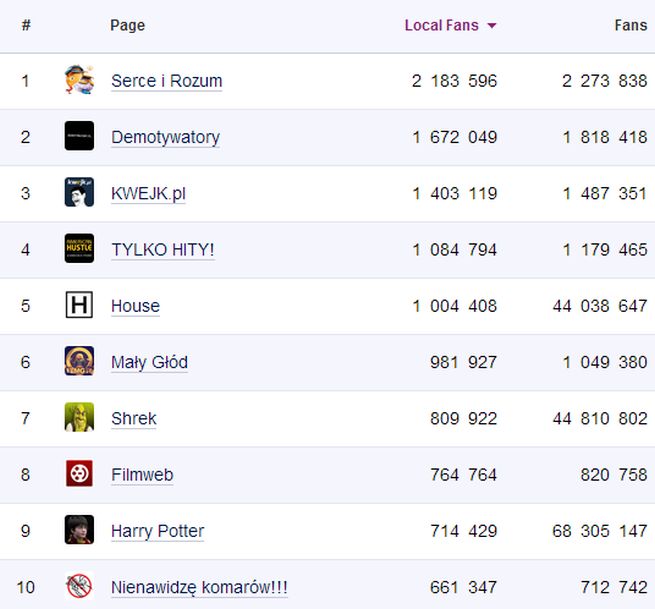This screenshot has width=655, height=609.
Task: Open the KWEJK.pl page link
Action: click(148, 193)
